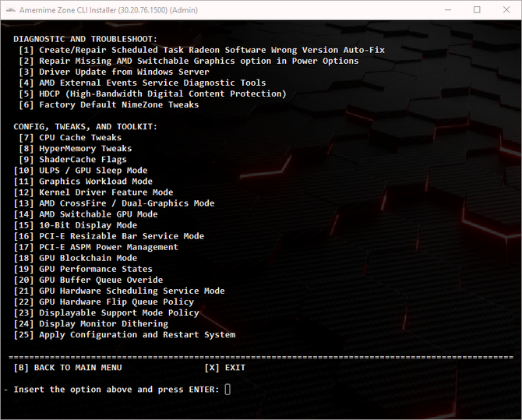Screen dimensions: 522x420
Task: Click option [3] Driver Update from Windows Server
Action: (x=115, y=72)
